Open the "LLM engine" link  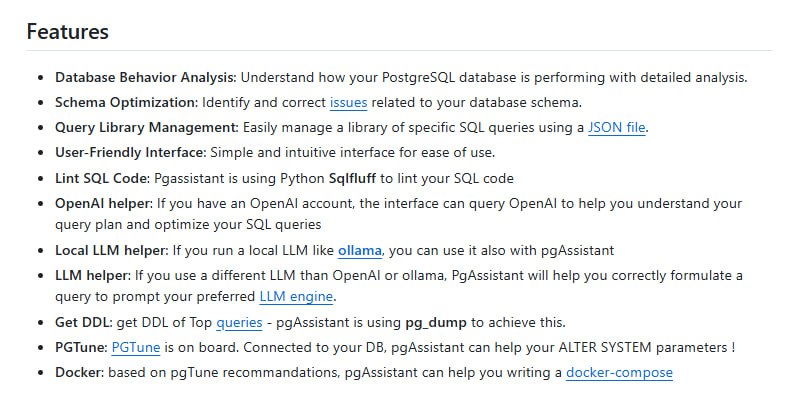click(x=298, y=297)
